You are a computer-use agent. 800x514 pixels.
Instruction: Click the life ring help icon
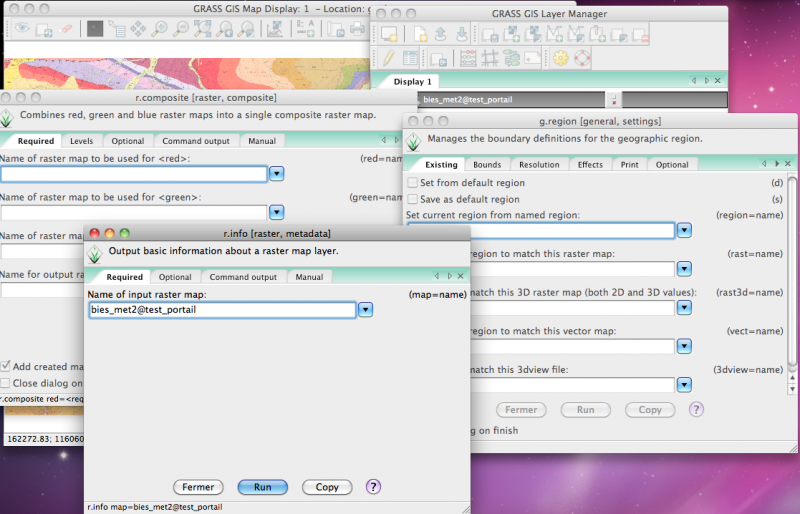point(583,58)
